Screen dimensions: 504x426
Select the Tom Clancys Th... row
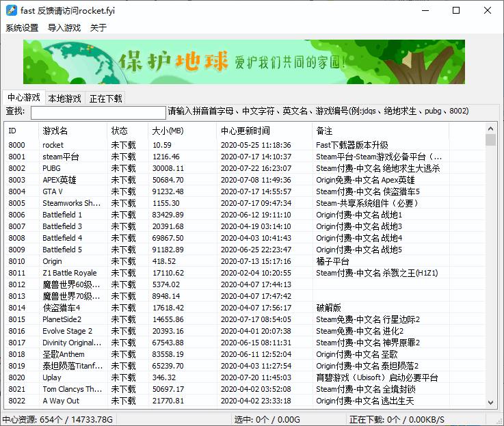click(244, 389)
